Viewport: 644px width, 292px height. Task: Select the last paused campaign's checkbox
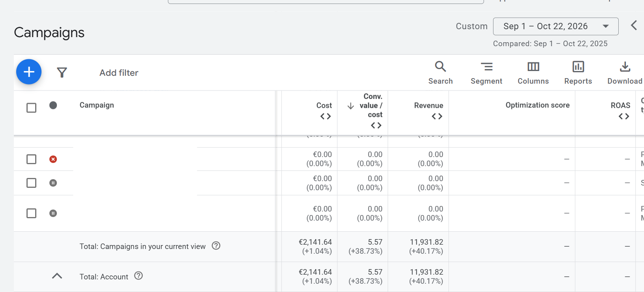tap(31, 213)
